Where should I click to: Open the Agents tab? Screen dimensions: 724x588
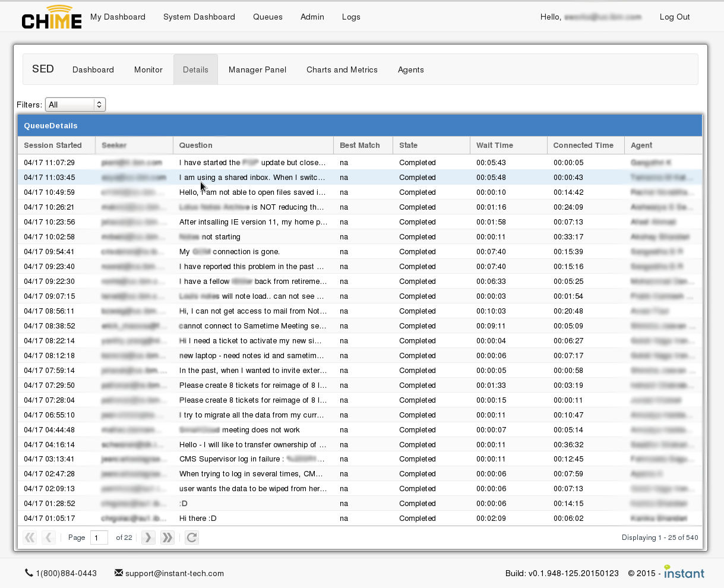[x=411, y=69]
